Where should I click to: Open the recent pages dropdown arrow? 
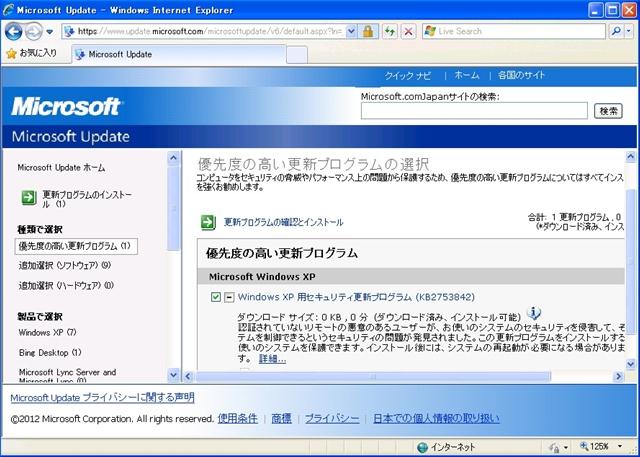click(50, 32)
